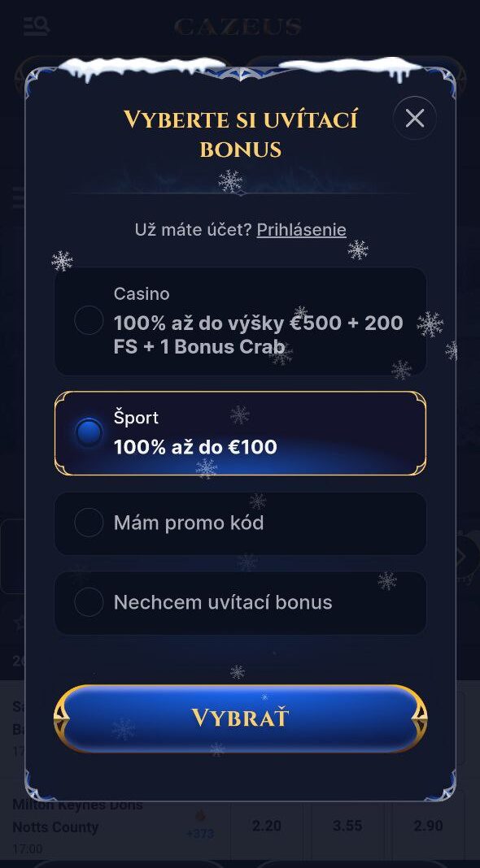Screen dimensions: 480x868
Task: Confirm selection with the Vybrať button
Action: coord(241,718)
